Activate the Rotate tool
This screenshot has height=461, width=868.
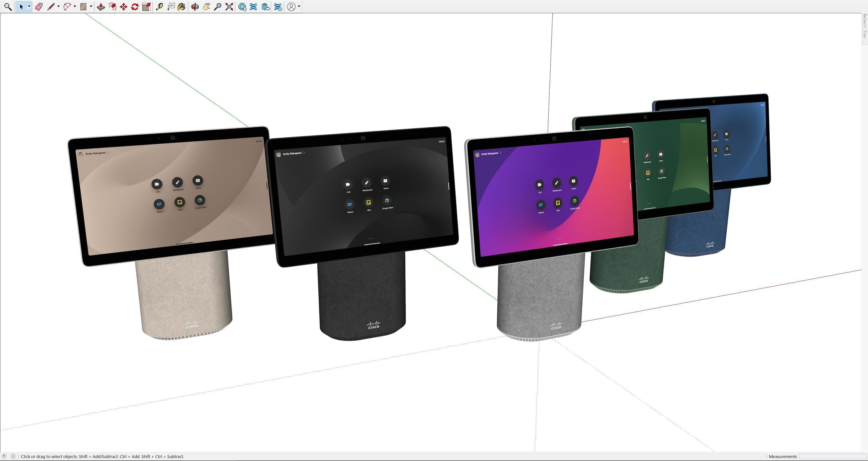(x=134, y=6)
